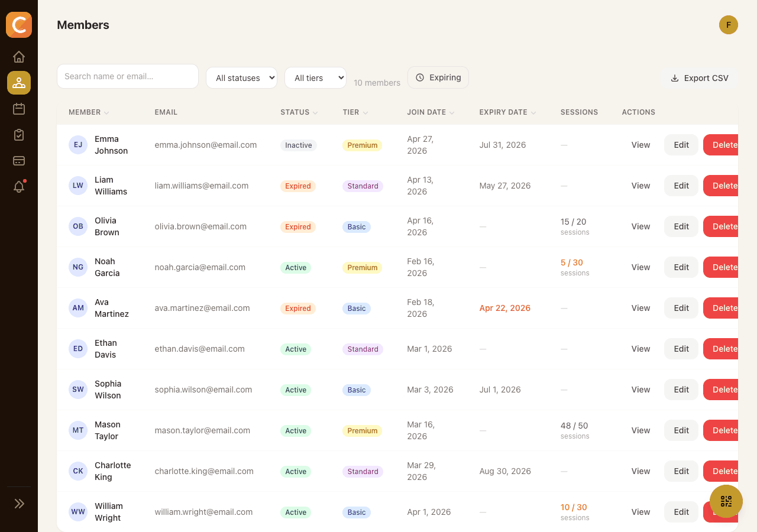Image resolution: width=757 pixels, height=532 pixels.
Task: Delete Liam Williams member record
Action: (722, 186)
